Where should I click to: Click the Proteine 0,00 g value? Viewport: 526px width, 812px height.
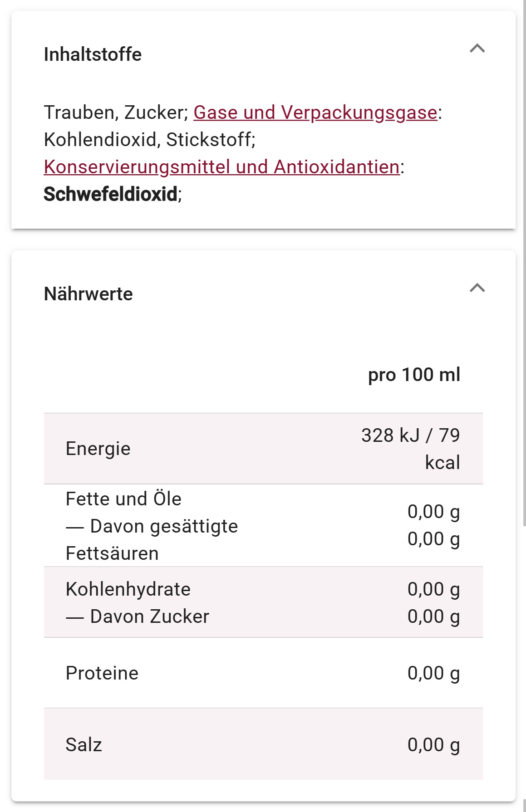click(433, 673)
